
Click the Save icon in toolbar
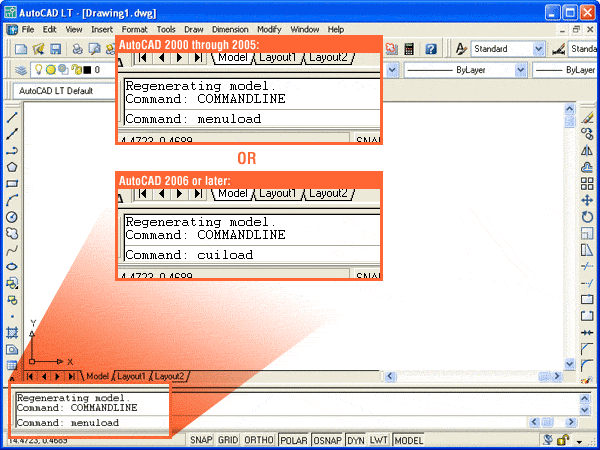56,49
